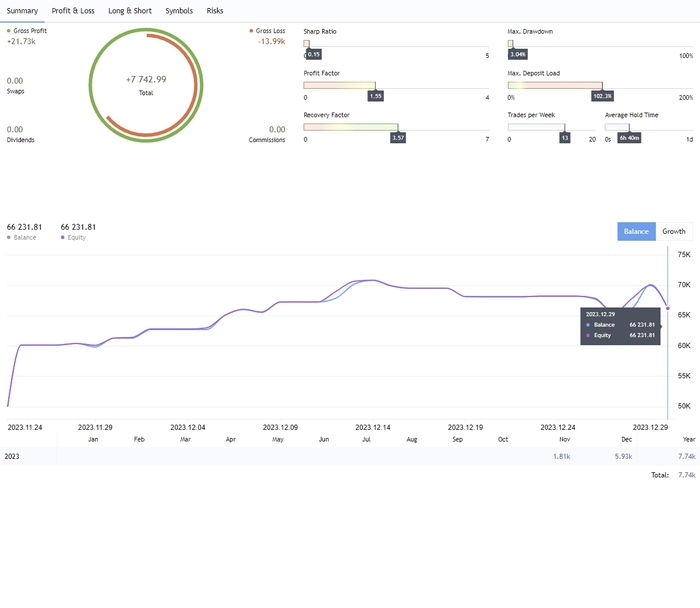Viewport: 700px width, 608px height.
Task: Select the Balance chart view button
Action: [x=636, y=231]
